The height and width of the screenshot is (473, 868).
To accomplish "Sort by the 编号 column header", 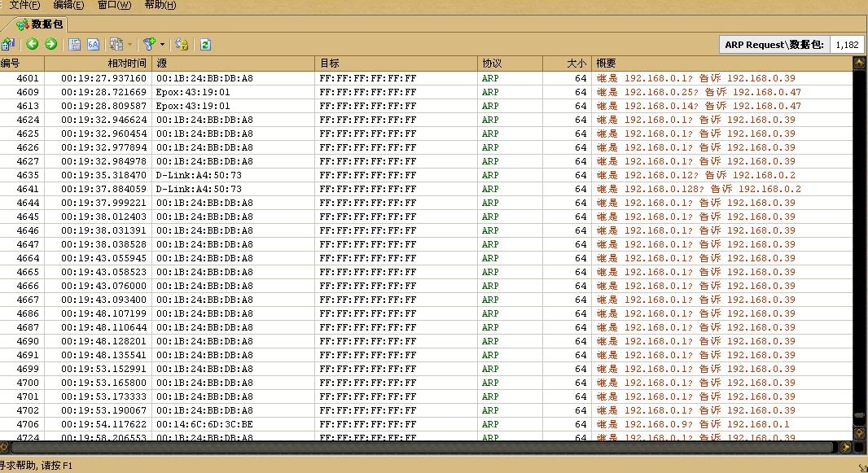I will click(x=22, y=63).
